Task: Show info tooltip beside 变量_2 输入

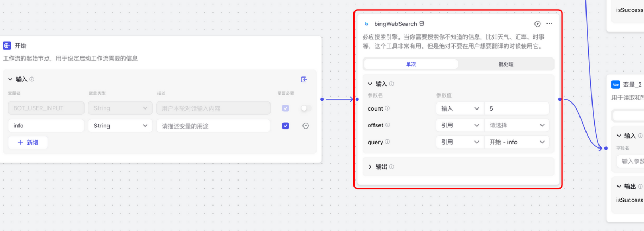Action: [640, 136]
